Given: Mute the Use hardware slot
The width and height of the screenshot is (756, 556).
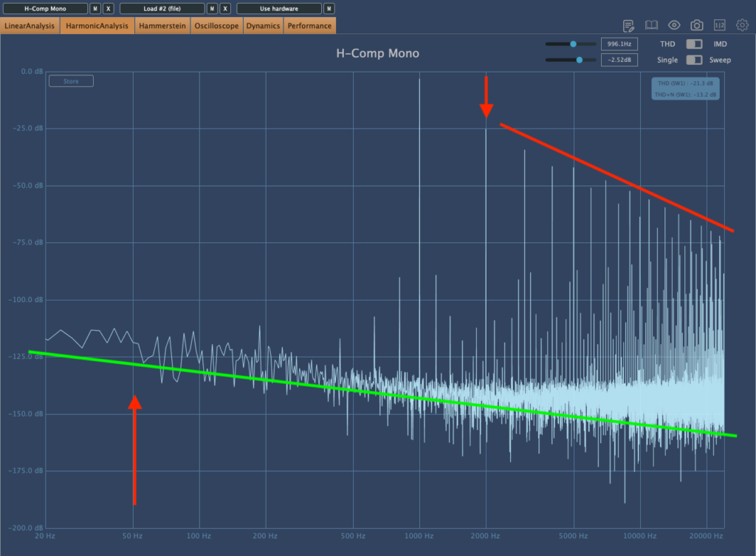Looking at the screenshot, I should point(329,9).
